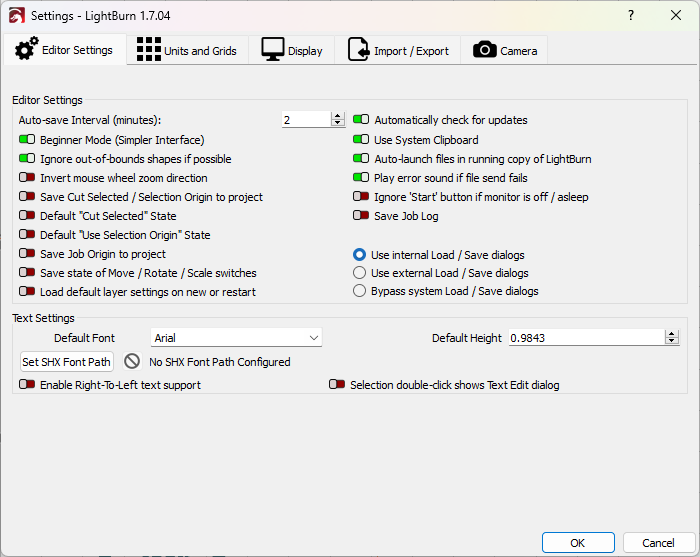Viewport: 700px width, 557px height.
Task: Click the 'Text Settings' group heading
Action: tap(43, 318)
